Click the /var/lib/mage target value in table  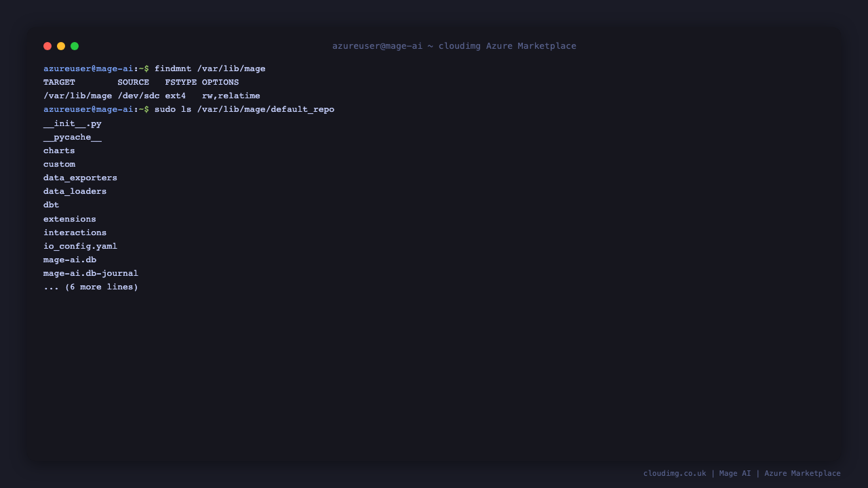click(x=78, y=96)
